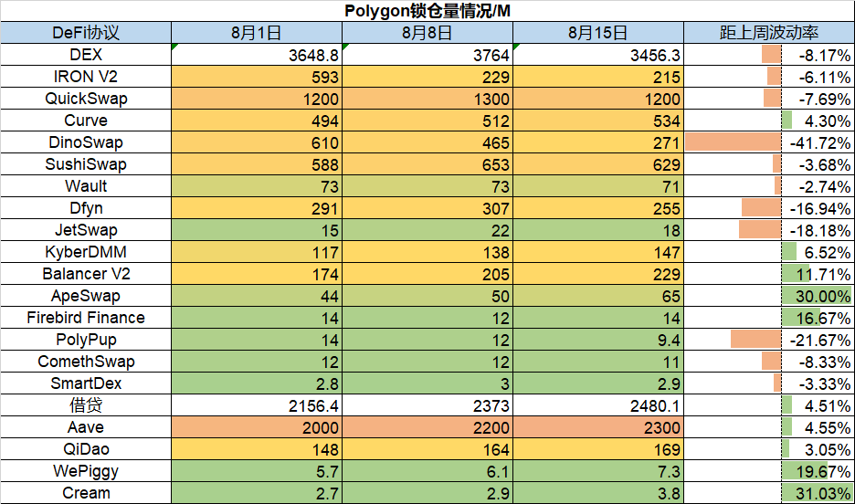Click the 'DeFi协议' column header
This screenshot has width=855, height=504.
click(86, 33)
